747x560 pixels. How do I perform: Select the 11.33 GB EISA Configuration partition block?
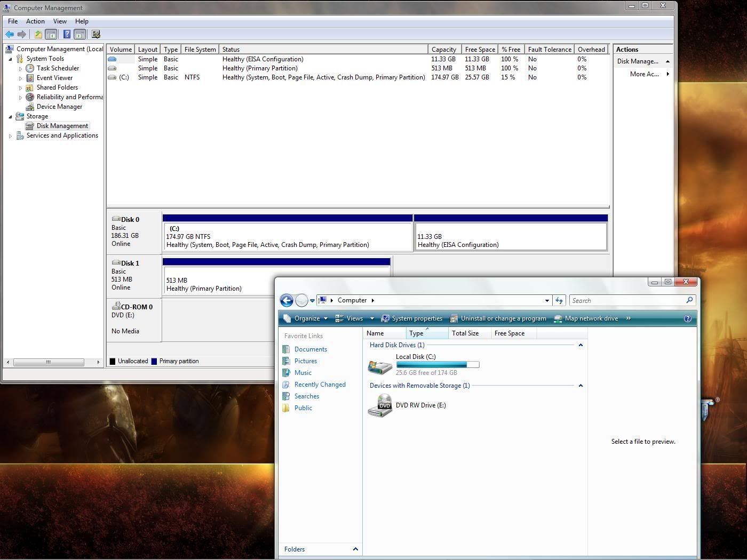[511, 236]
